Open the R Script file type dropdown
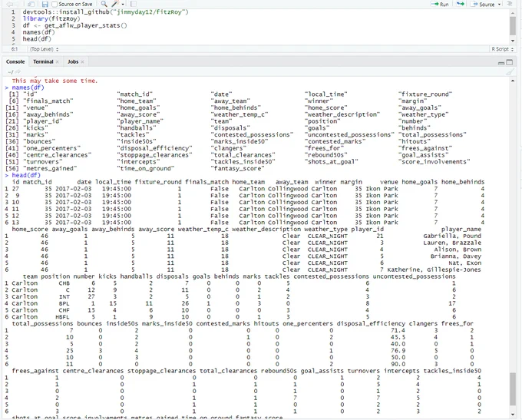 click(x=502, y=49)
